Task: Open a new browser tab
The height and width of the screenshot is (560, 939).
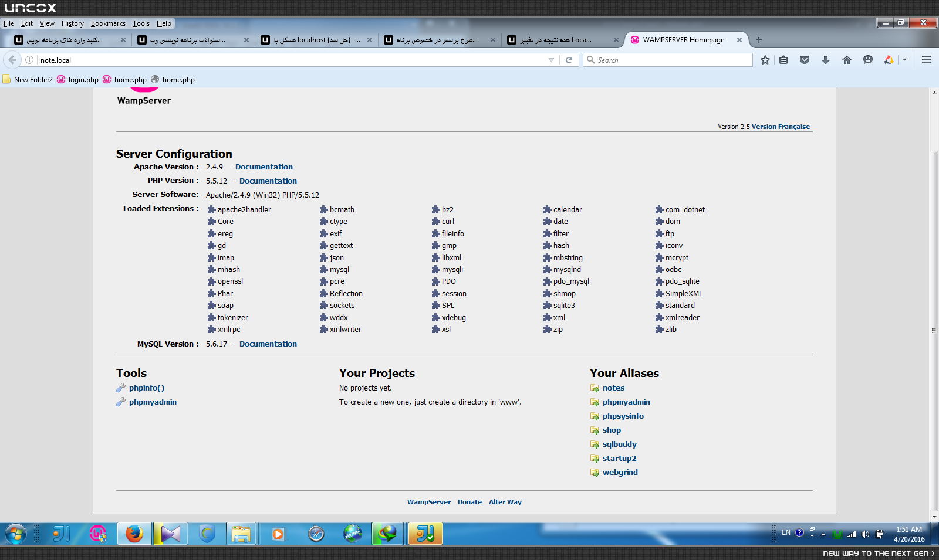Action: tap(759, 40)
